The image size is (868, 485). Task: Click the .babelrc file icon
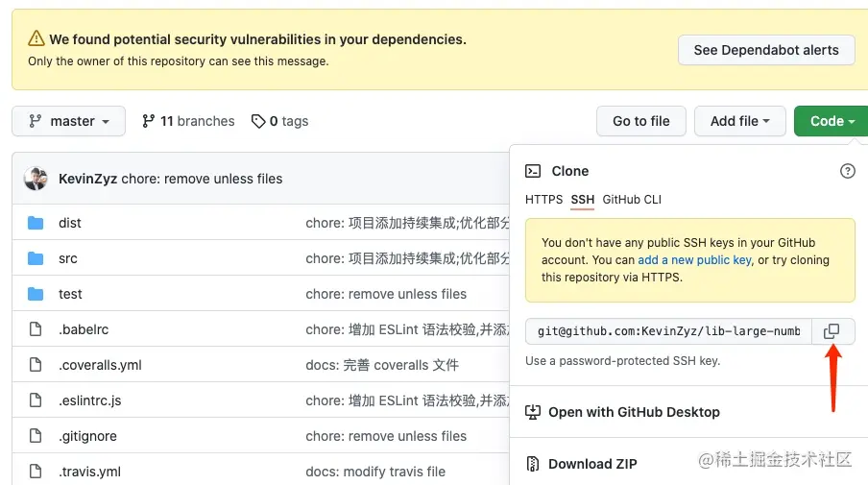36,329
